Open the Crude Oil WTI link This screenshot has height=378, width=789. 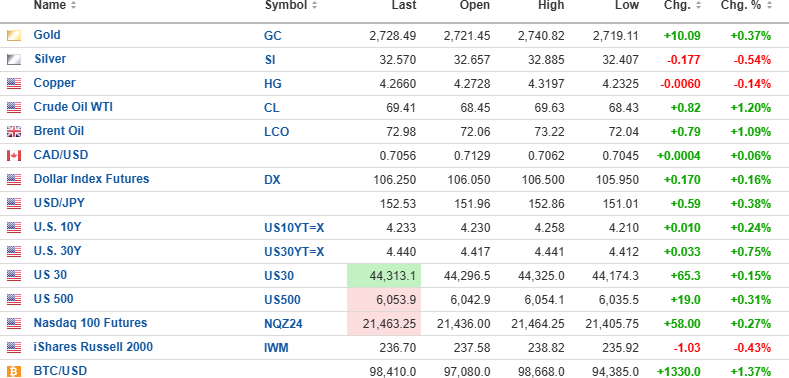[73, 107]
